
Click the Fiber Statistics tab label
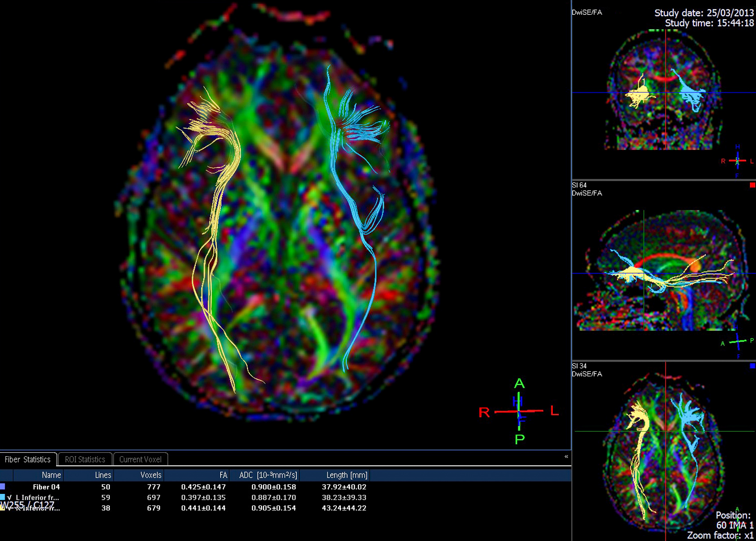tap(28, 459)
